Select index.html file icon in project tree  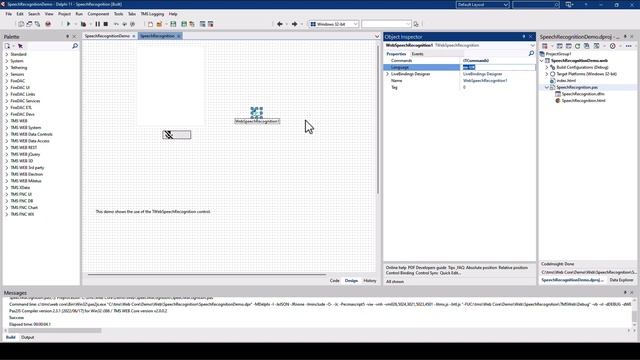553,80
